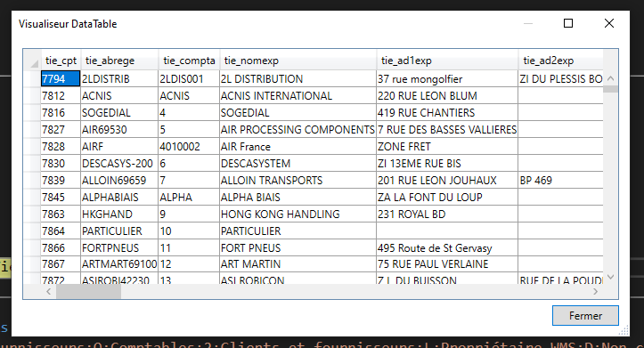Select cell FORTPNEUS
The width and height of the screenshot is (644, 348).
click(119, 247)
